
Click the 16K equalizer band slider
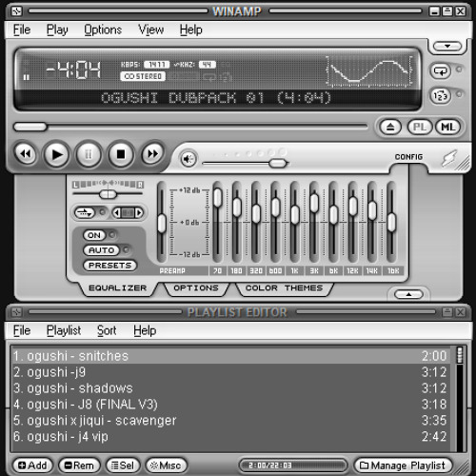(391, 223)
